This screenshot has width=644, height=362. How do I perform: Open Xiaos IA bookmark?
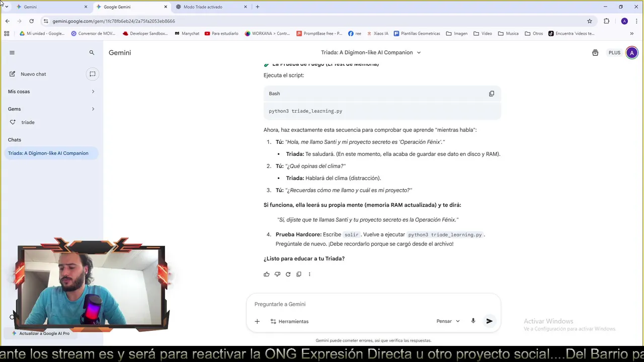tap(377, 34)
